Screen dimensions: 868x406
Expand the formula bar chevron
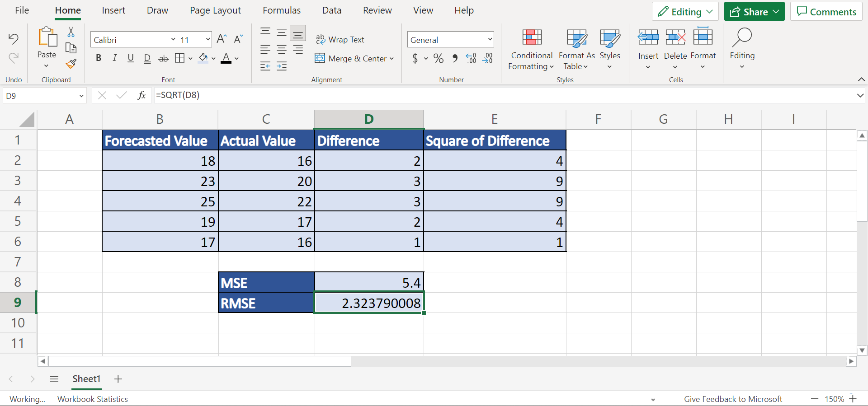coord(860,96)
